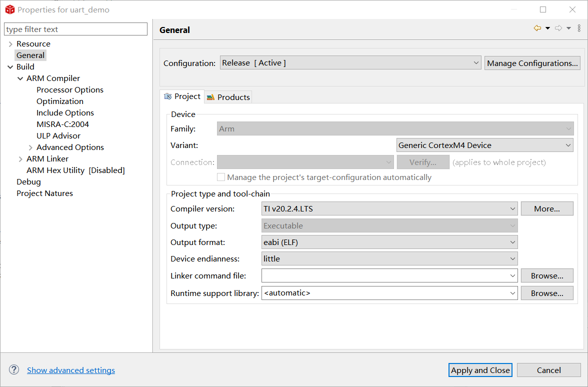Click Apply and Close
The width and height of the screenshot is (588, 387).
pyautogui.click(x=480, y=370)
